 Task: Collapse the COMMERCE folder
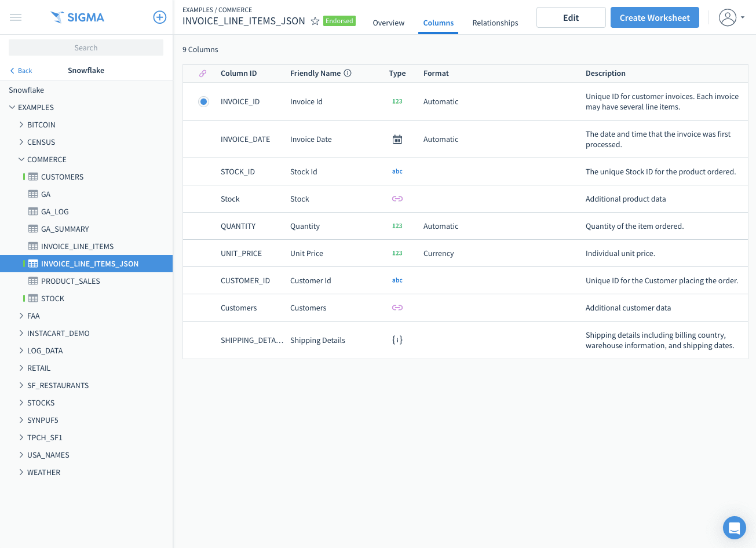click(x=21, y=159)
